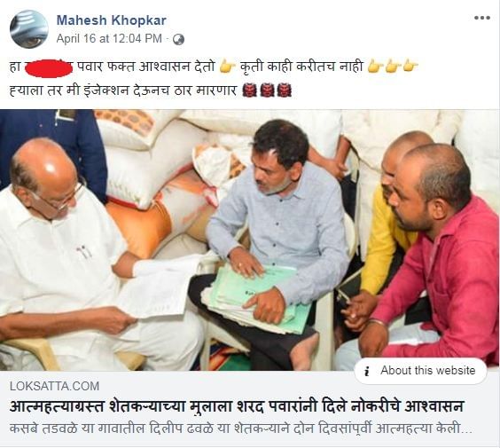Open the post options three-dot menu
The width and height of the screenshot is (500, 448).
point(481,18)
